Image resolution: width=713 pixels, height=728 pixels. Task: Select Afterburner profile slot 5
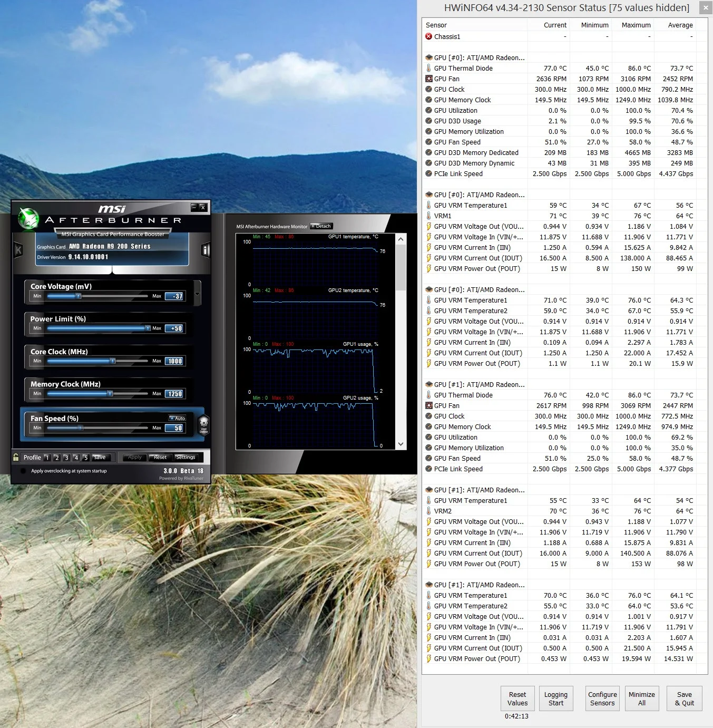(86, 458)
